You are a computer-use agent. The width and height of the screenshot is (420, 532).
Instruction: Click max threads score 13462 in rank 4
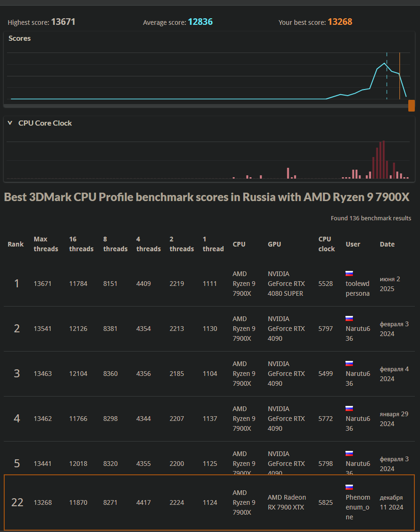(x=42, y=419)
